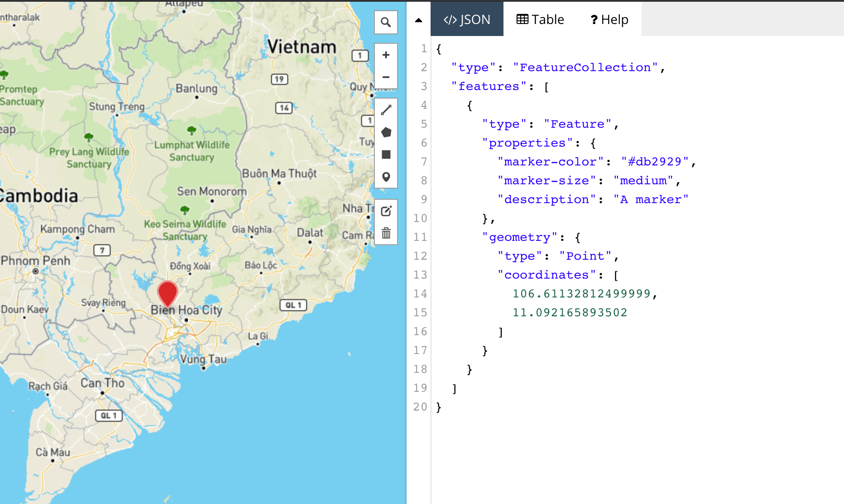Zoom in on the map

(385, 54)
